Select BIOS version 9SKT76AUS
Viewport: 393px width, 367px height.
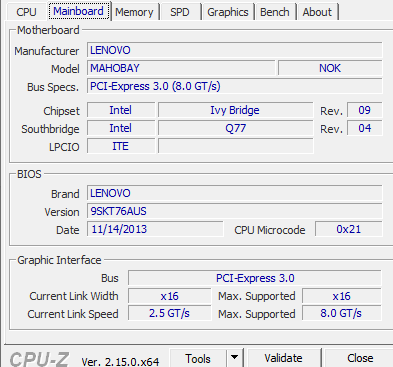pos(235,211)
